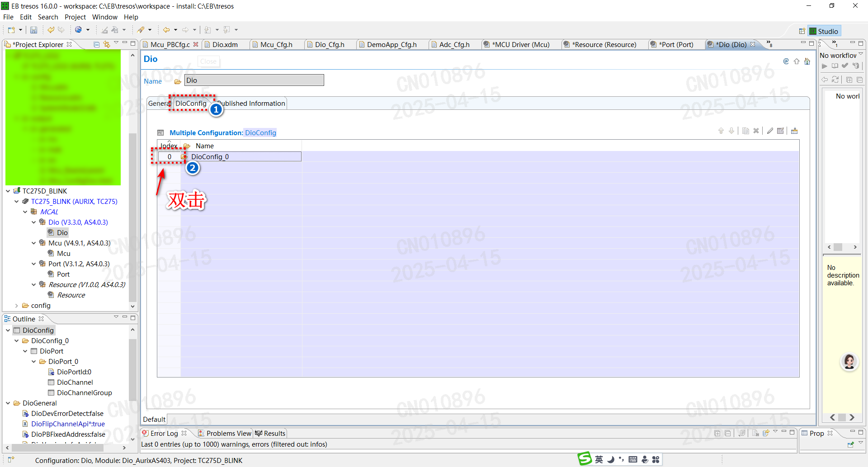
Task: Click the @ icon in Dio editor header
Action: pyautogui.click(x=786, y=61)
